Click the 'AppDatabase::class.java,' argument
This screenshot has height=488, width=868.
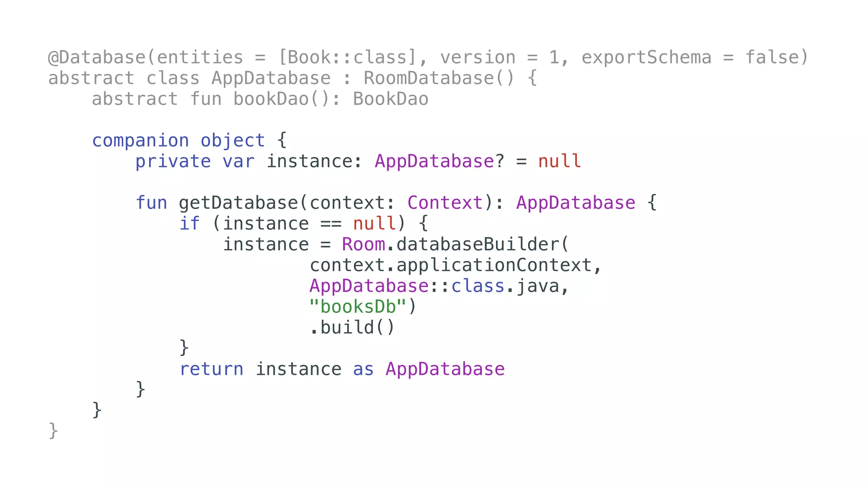[x=439, y=286]
